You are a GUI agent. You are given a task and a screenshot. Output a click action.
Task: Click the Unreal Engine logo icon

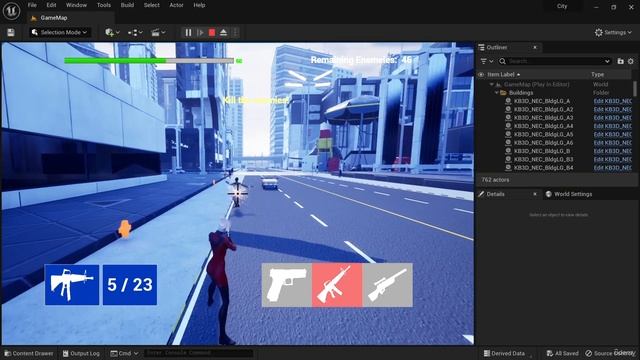pos(11,11)
